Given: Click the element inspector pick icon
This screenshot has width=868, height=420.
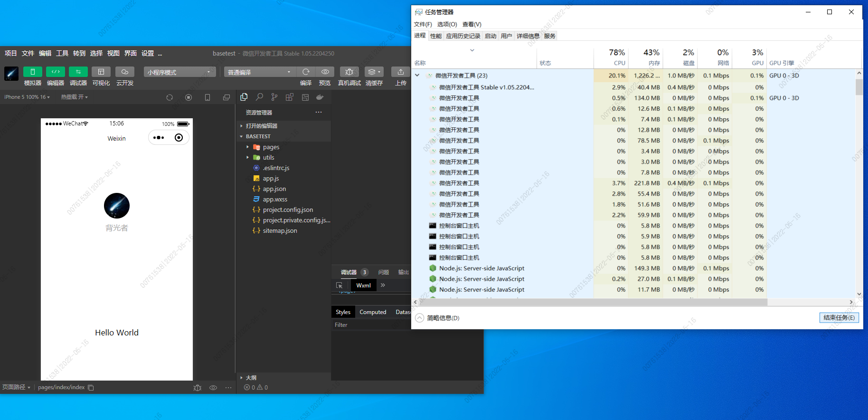Looking at the screenshot, I should [339, 286].
